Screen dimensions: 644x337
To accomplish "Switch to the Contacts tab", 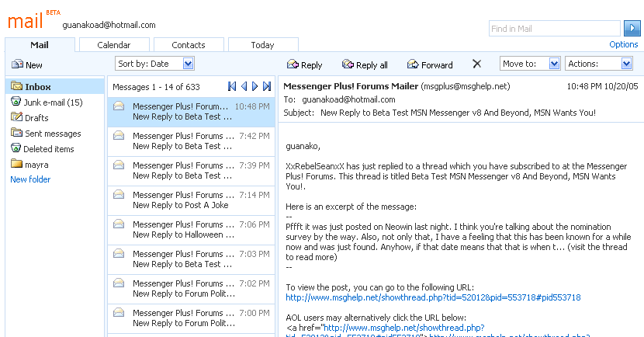I will pyautogui.click(x=188, y=45).
